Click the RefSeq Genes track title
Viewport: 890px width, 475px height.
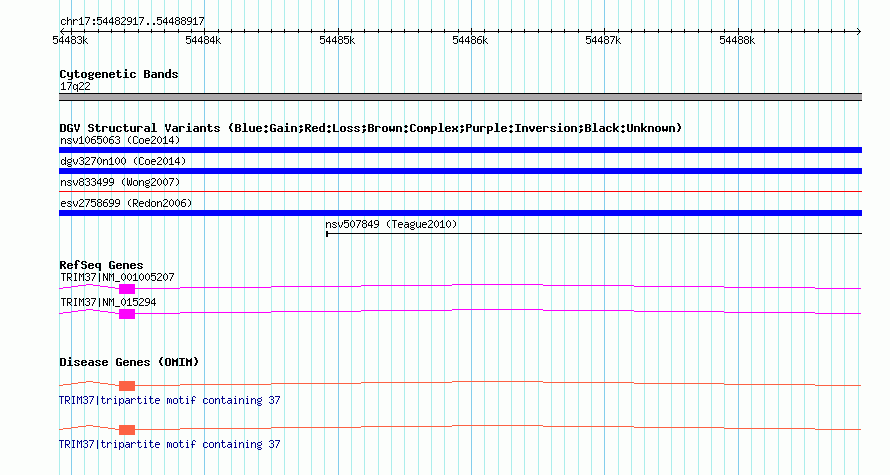pos(101,265)
